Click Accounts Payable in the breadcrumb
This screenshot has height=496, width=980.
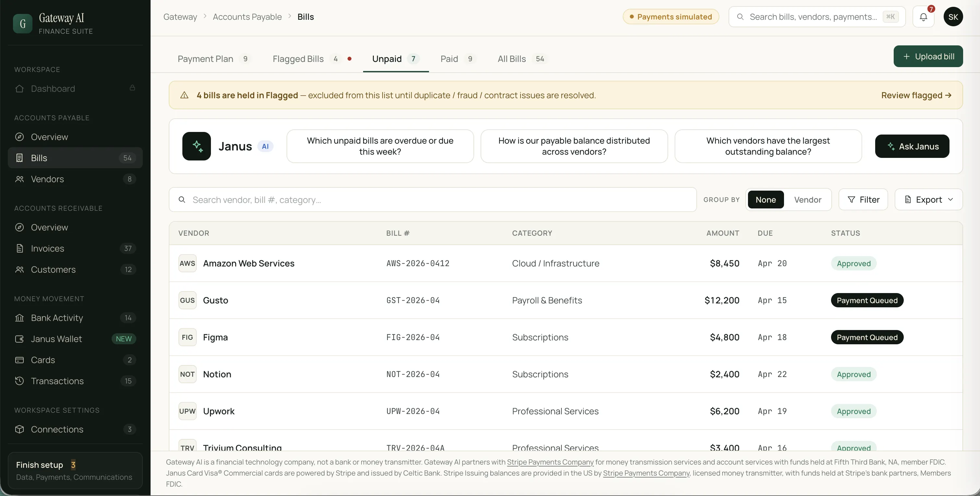pos(247,17)
